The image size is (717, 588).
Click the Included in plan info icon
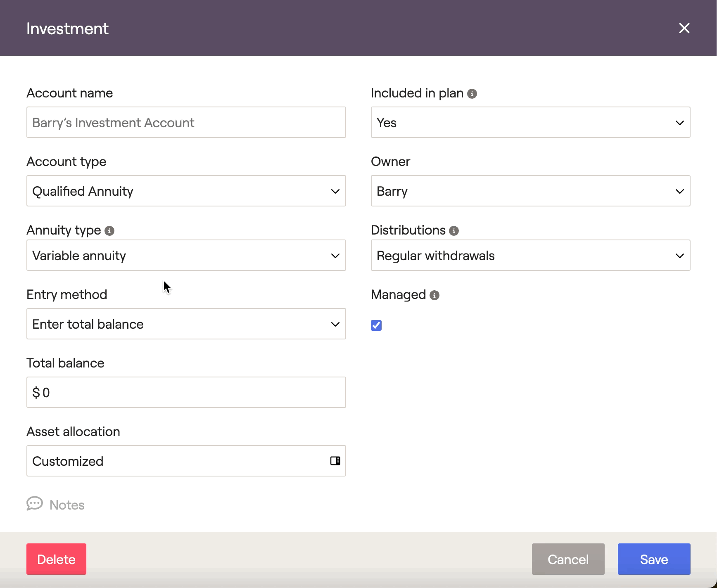tap(472, 94)
